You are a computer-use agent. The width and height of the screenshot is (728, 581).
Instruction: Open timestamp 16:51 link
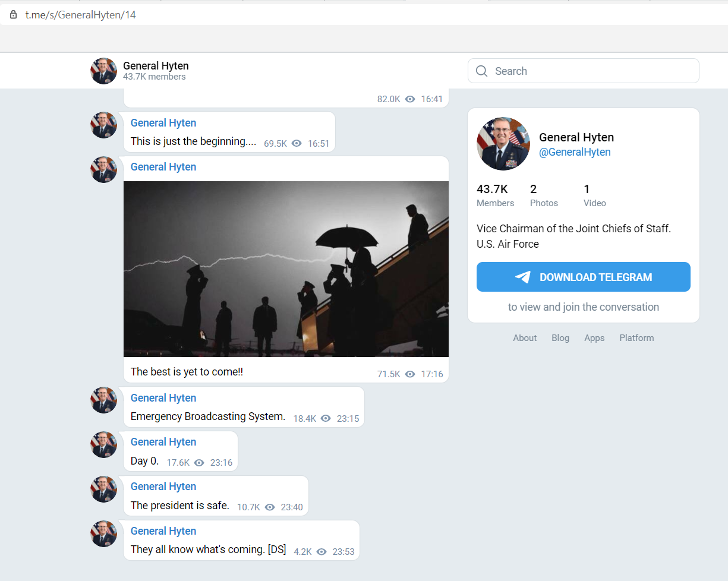[318, 144]
